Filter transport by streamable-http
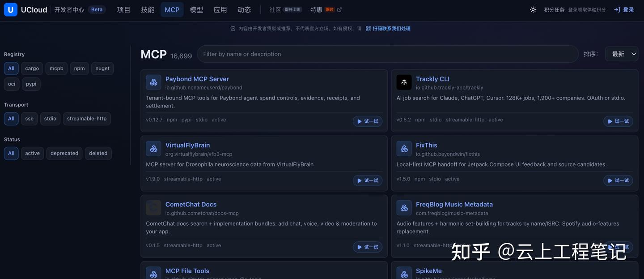644x279 pixels. pyautogui.click(x=87, y=119)
